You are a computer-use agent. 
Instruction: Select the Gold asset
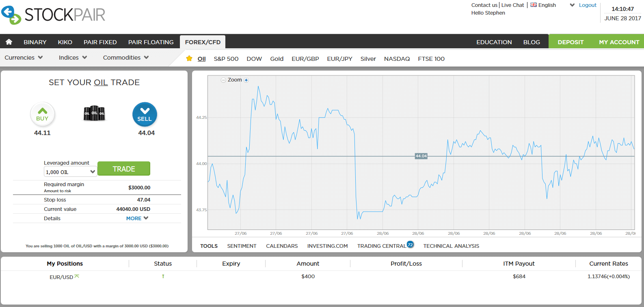[x=277, y=59]
